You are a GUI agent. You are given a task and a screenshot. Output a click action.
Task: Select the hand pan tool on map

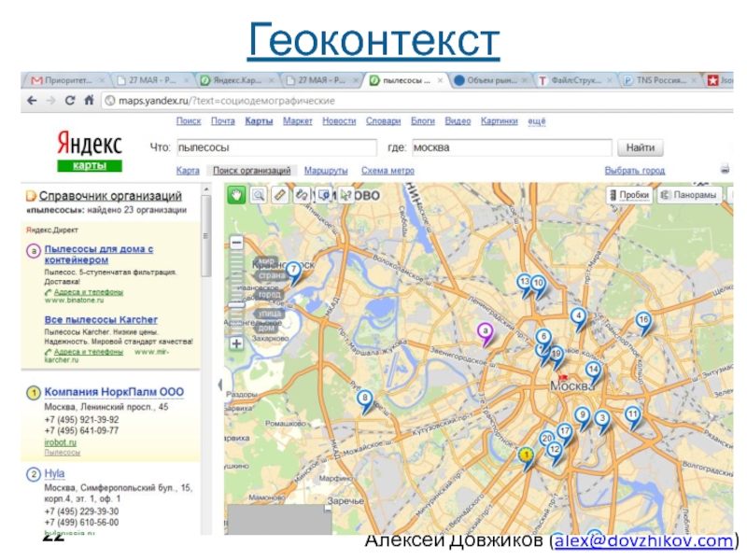click(236, 195)
